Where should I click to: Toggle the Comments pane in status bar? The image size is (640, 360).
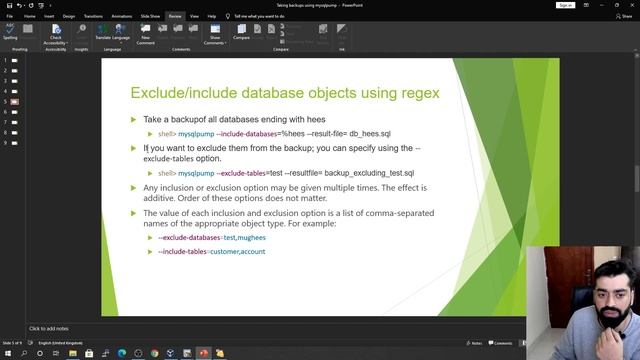500,343
